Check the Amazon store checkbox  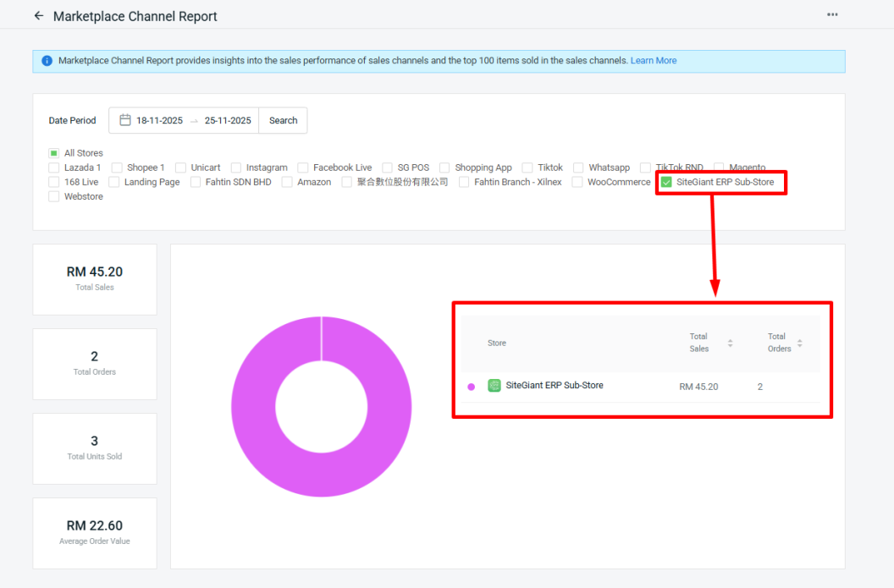tap(287, 182)
